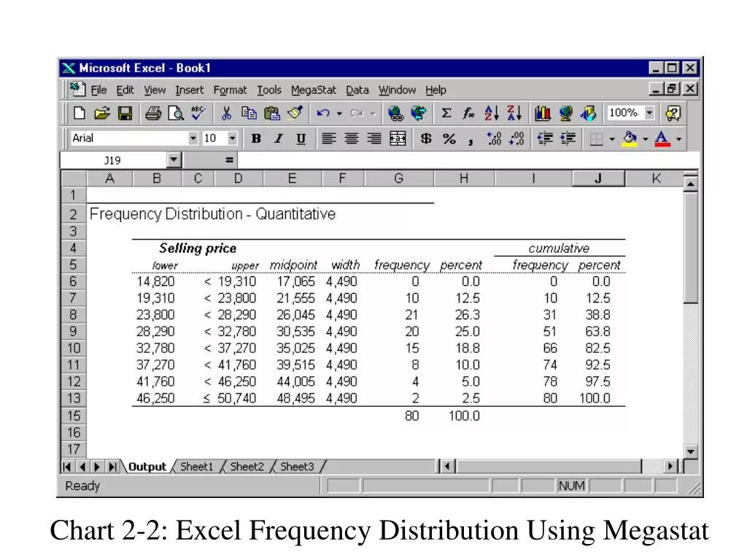Click the vertical scrollbar down arrow

pyautogui.click(x=690, y=451)
